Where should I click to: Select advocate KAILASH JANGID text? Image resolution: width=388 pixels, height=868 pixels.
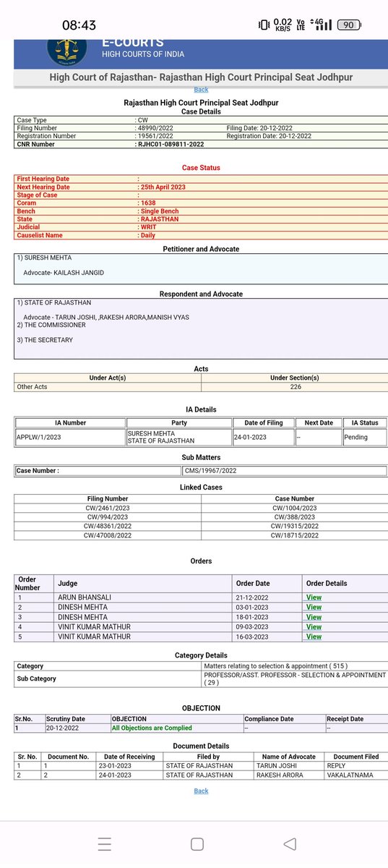(64, 273)
